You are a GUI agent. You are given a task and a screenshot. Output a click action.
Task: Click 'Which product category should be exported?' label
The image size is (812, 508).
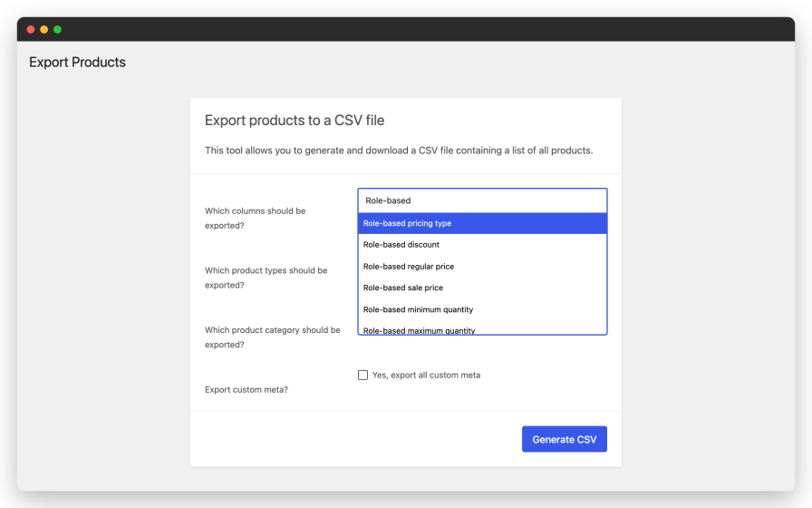coord(273,337)
